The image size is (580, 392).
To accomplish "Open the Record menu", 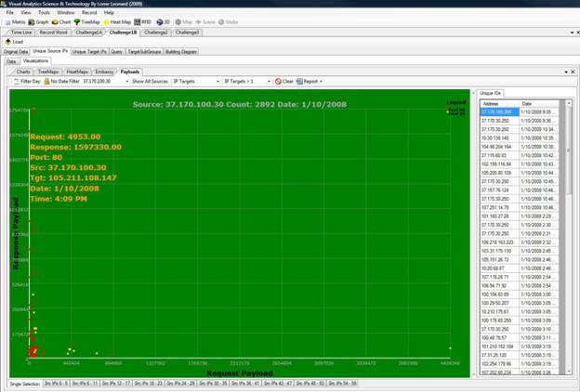I will 89,13.
